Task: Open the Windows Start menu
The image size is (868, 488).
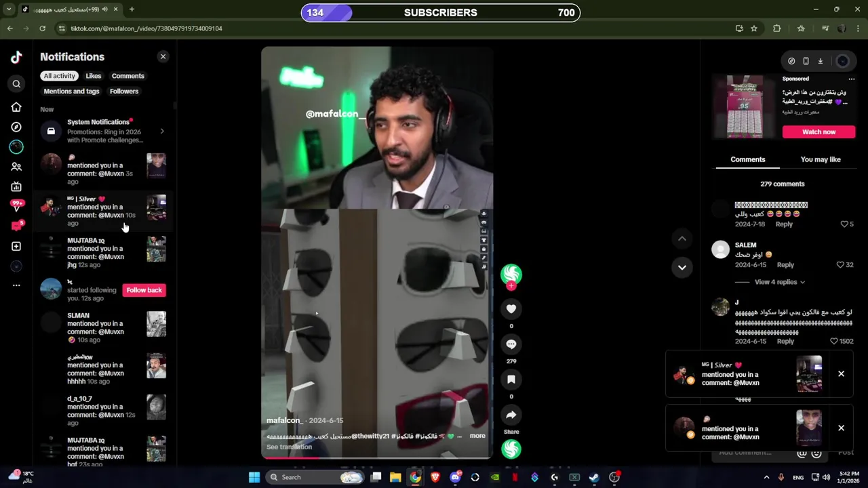Action: (254, 477)
